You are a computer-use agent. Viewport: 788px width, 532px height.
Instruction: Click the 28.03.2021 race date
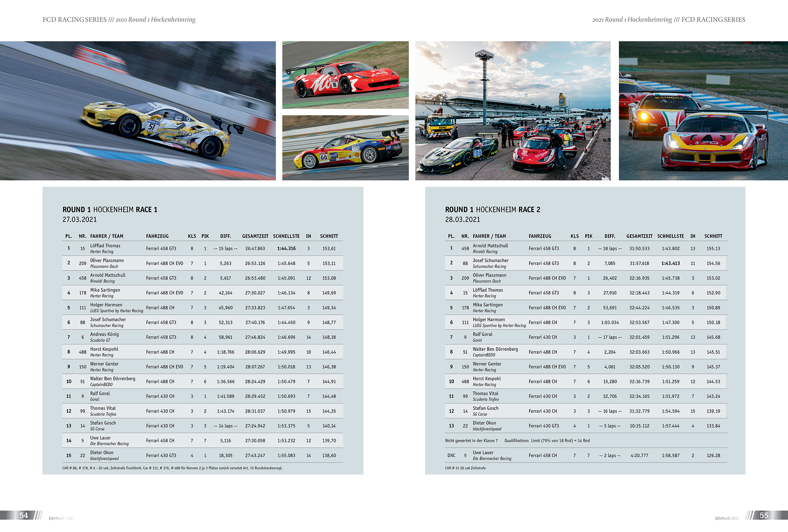click(463, 220)
